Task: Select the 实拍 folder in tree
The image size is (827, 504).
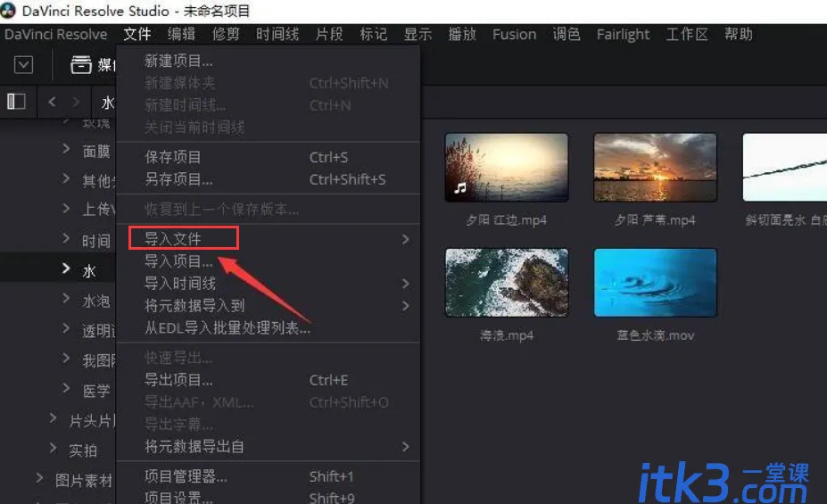Action: (83, 450)
